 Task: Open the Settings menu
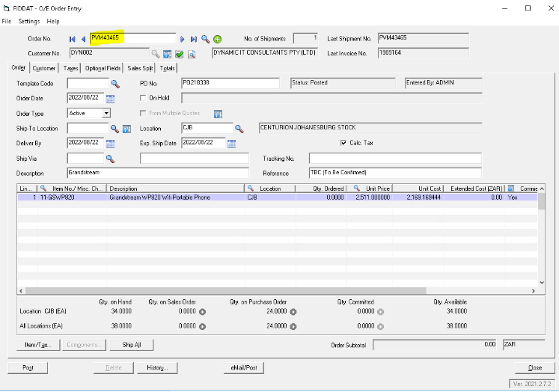(29, 22)
